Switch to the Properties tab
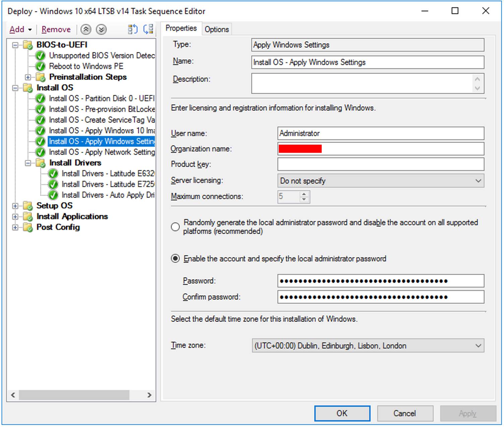This screenshot has width=504, height=427. tap(181, 29)
